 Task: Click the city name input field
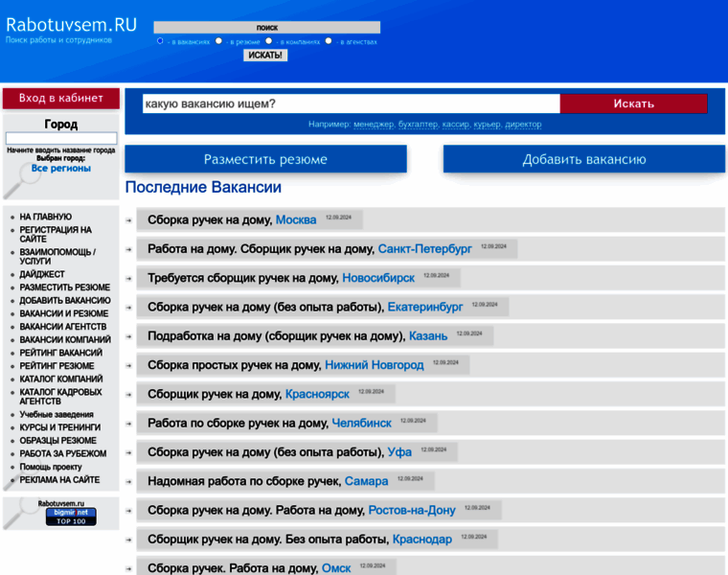60,138
